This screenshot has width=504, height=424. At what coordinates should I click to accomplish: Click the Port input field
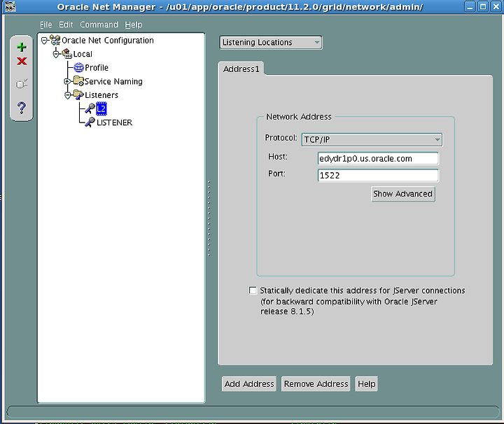[x=378, y=176]
